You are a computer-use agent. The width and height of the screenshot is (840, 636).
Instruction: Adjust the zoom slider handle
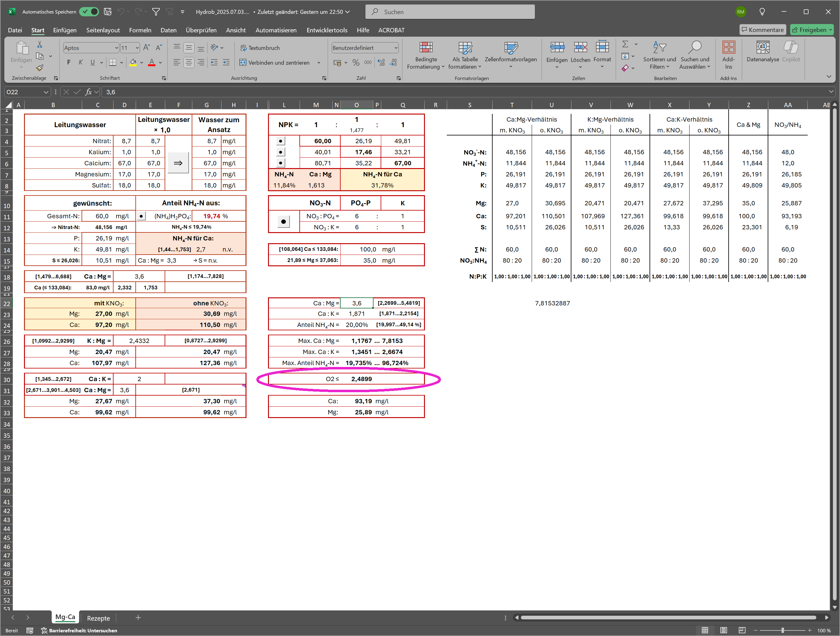(782, 631)
